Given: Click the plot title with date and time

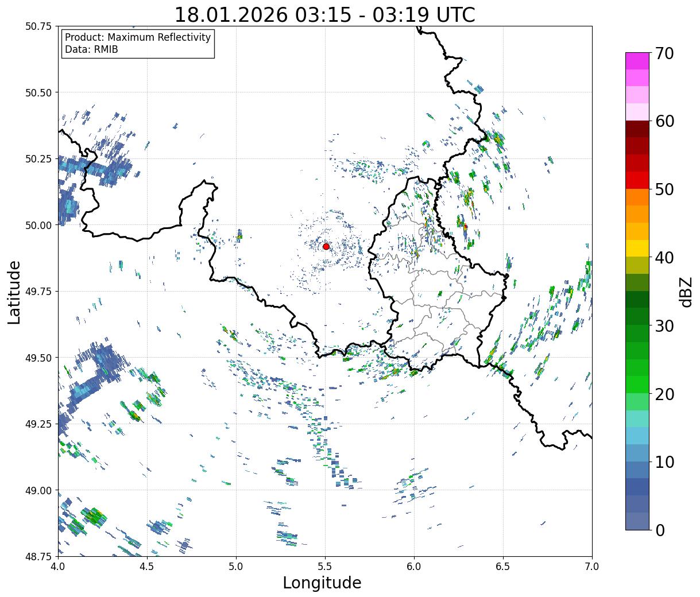Looking at the screenshot, I should point(324,14).
